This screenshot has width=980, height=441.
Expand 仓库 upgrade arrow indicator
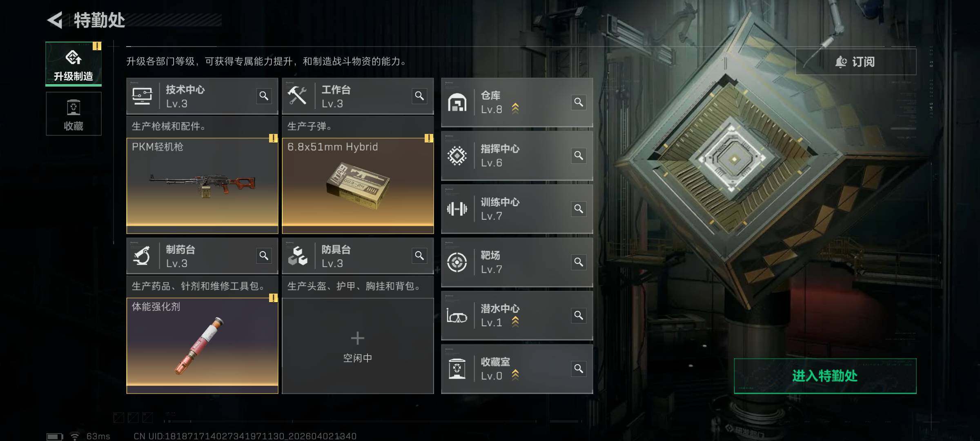tap(515, 109)
